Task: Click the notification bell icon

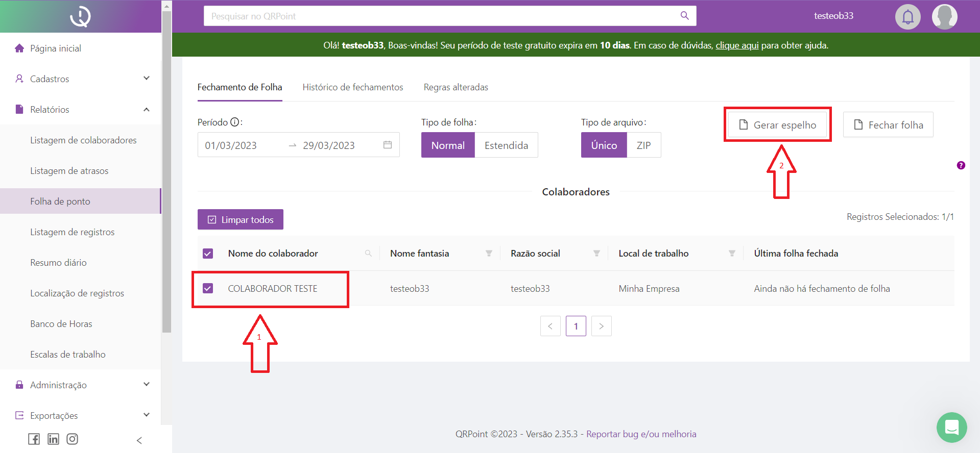Action: 907,17
